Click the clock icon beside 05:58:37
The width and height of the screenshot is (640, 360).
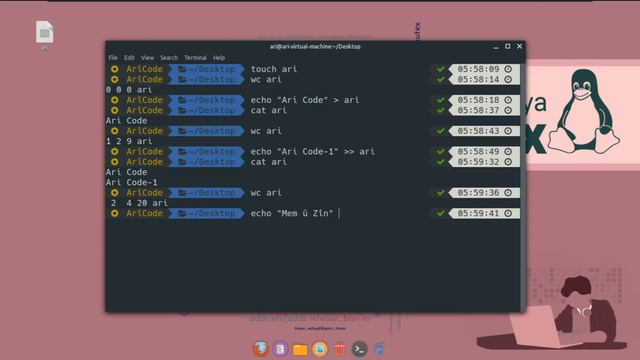508,110
